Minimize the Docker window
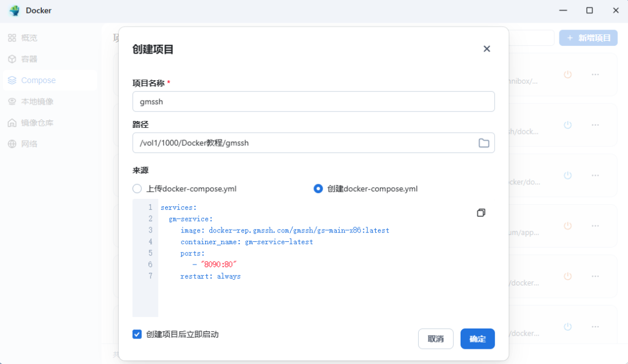 coord(563,10)
